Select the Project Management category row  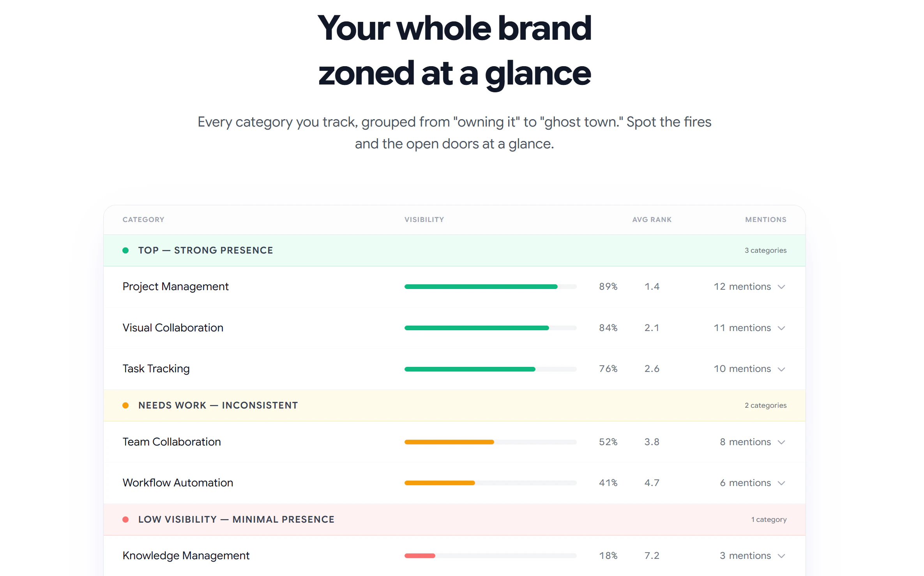click(x=176, y=287)
